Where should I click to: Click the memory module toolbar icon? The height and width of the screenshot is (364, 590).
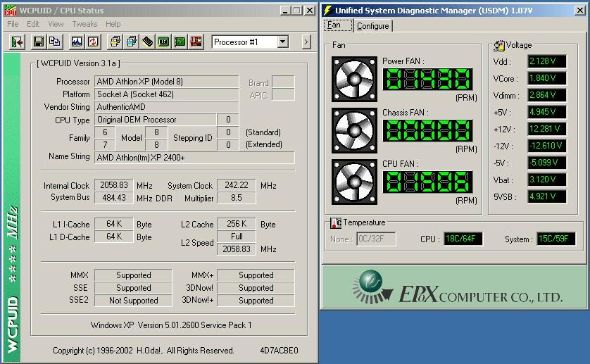pyautogui.click(x=148, y=42)
